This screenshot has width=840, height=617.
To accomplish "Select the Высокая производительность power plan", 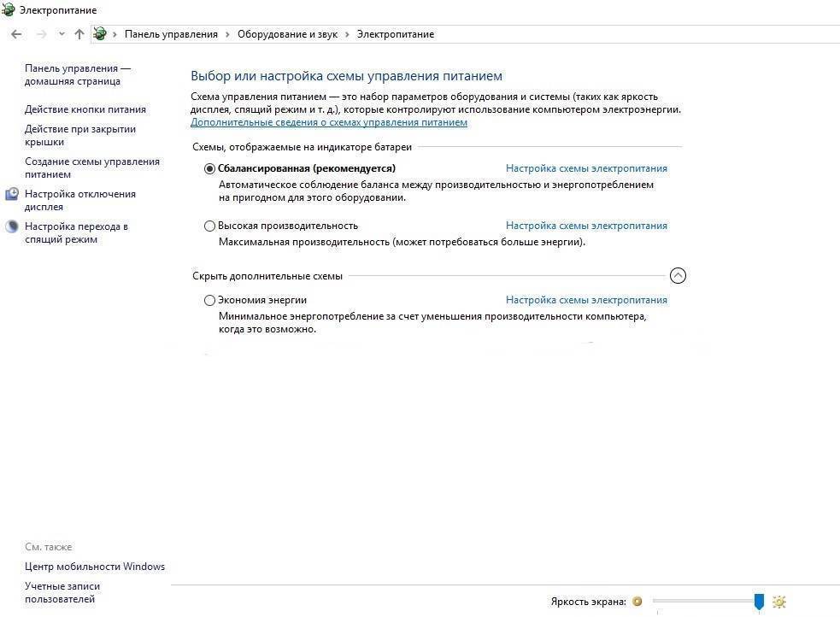I will [210, 226].
